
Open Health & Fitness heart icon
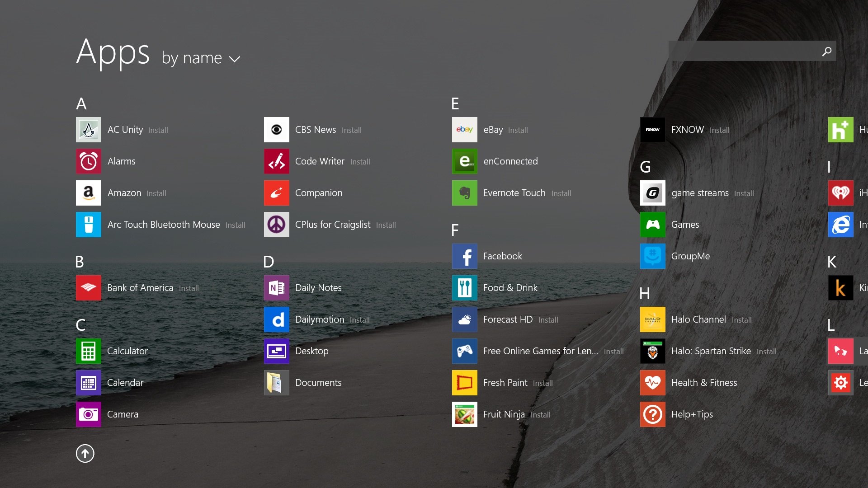coord(653,383)
